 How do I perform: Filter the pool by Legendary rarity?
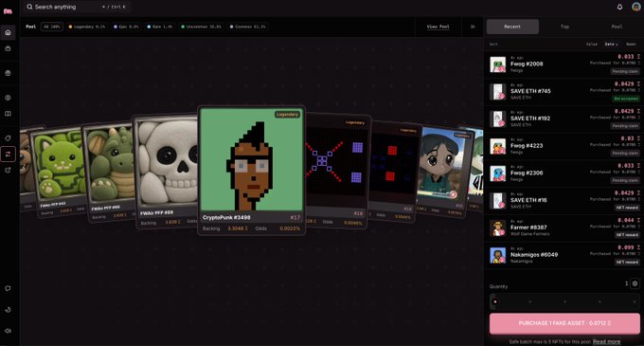(87, 27)
